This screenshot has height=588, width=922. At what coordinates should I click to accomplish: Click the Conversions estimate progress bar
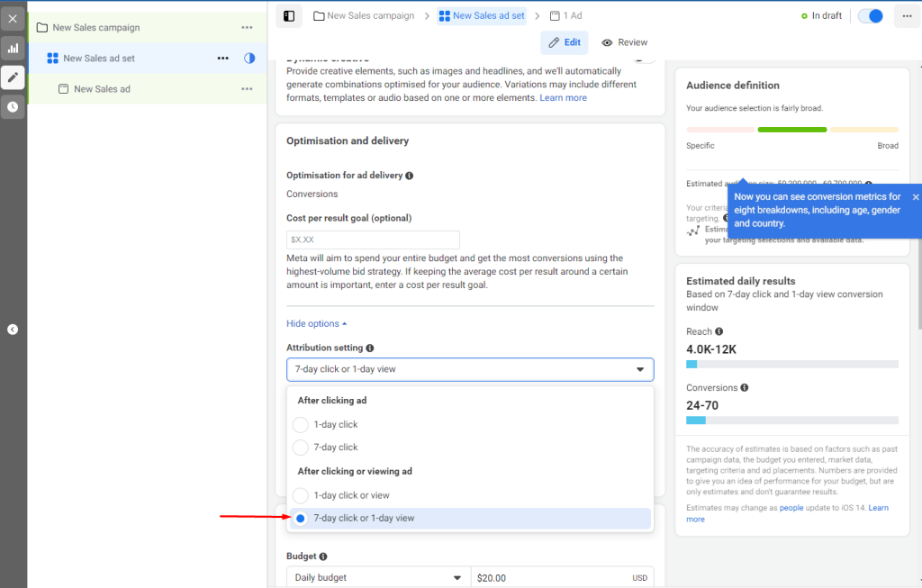click(792, 421)
